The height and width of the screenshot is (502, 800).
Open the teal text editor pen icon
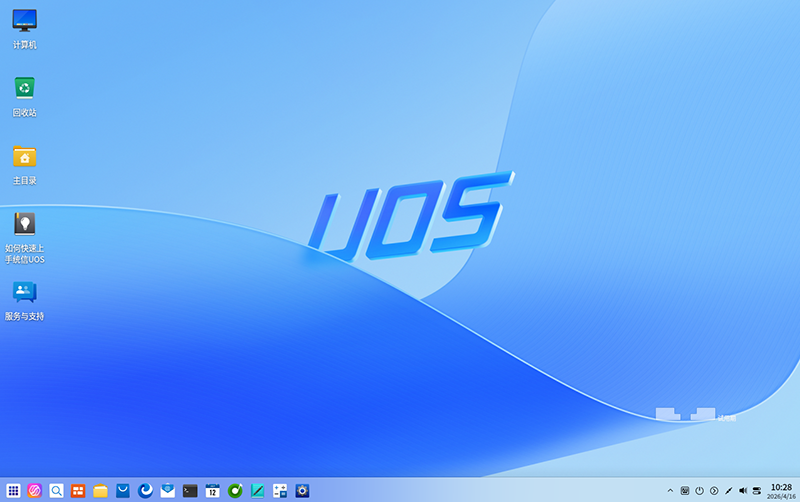click(x=258, y=491)
